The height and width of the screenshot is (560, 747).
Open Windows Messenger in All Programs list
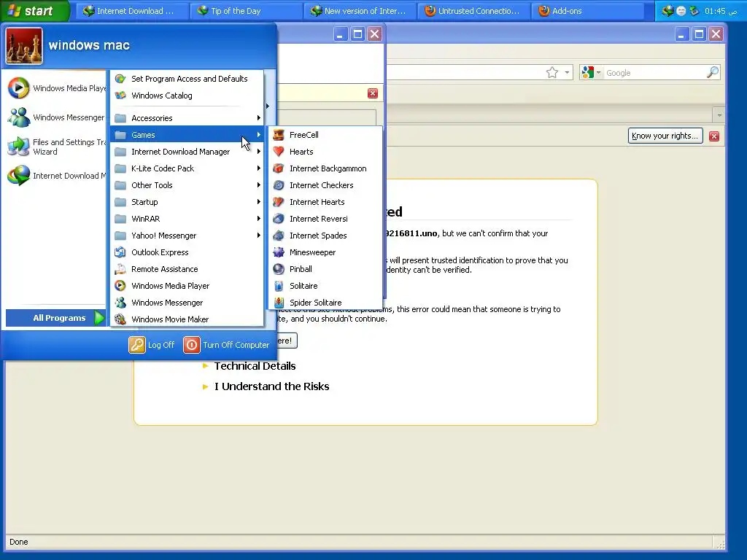pos(187,303)
